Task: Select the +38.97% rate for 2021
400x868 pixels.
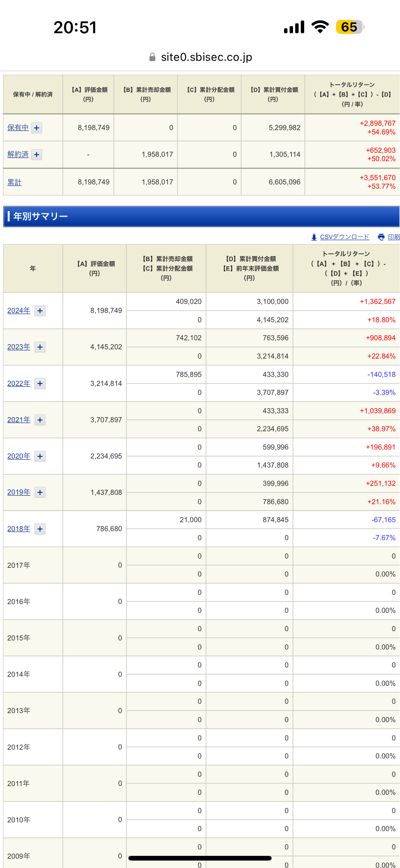Action: 381,429
